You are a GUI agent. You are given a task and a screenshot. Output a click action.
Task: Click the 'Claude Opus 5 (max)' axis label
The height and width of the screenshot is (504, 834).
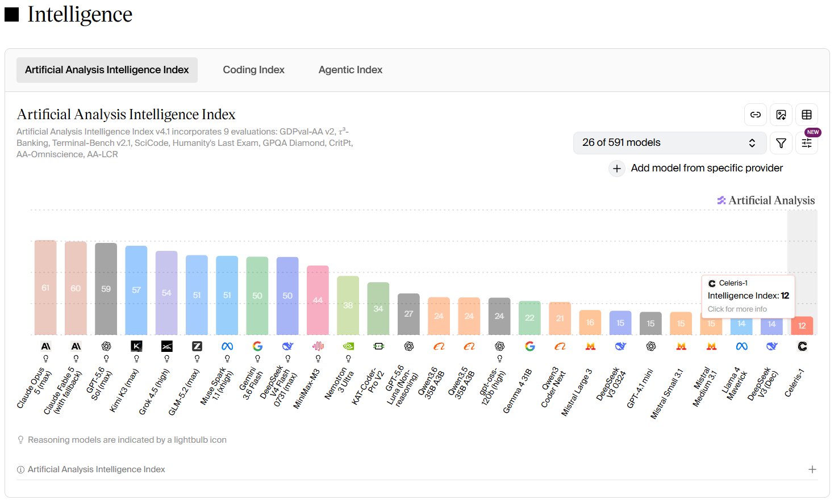pos(35,389)
